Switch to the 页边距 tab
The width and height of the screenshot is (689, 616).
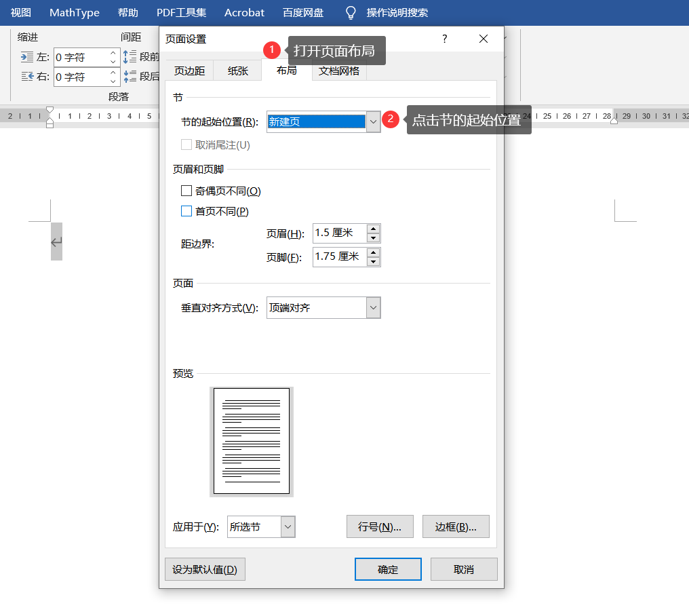[189, 71]
